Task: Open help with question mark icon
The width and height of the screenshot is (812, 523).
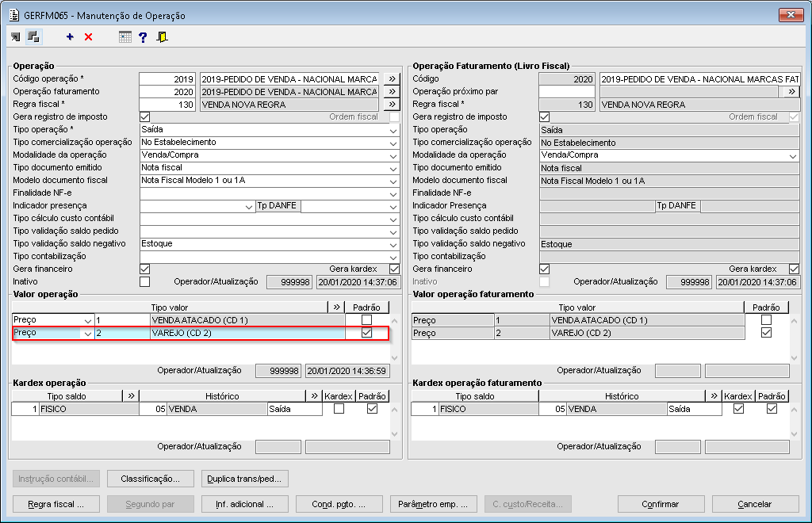Action: pos(143,36)
